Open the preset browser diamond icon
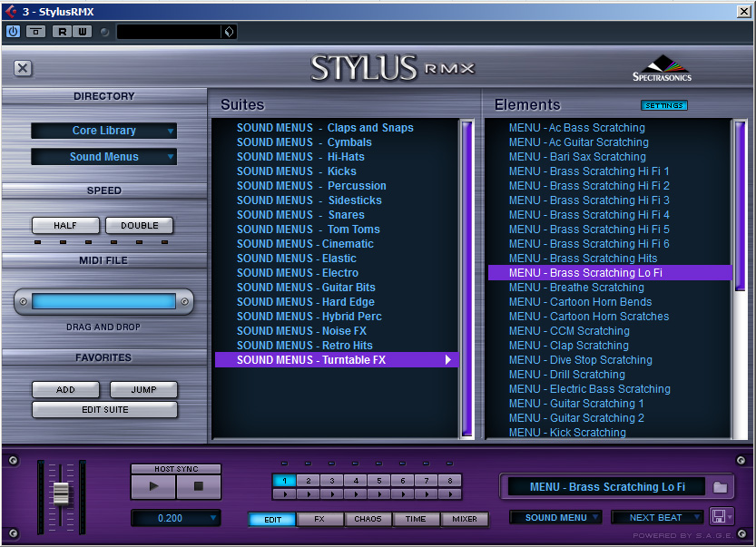Image resolution: width=756 pixels, height=547 pixels. tap(229, 32)
